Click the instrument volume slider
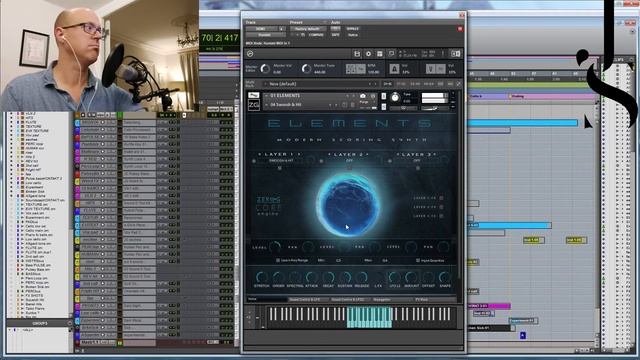The width and height of the screenshot is (640, 360). (435, 108)
